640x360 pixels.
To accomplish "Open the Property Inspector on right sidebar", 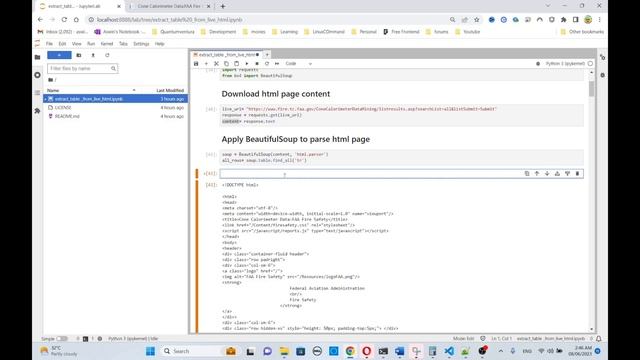I will coord(602,58).
